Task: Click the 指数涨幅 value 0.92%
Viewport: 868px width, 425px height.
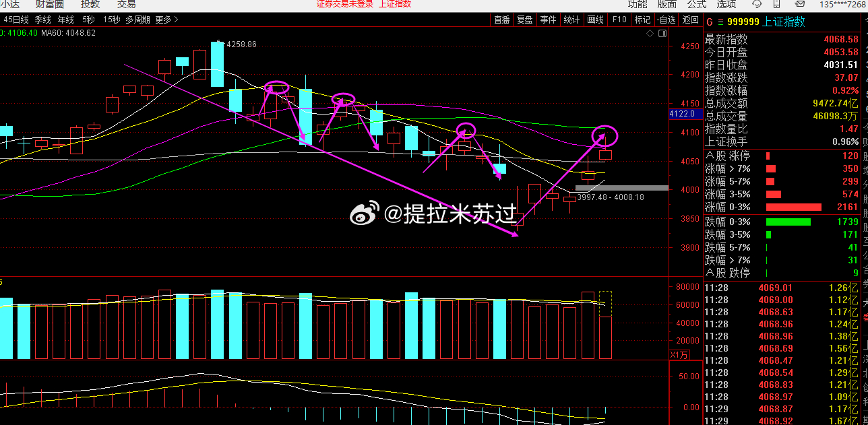Action: 845,90
